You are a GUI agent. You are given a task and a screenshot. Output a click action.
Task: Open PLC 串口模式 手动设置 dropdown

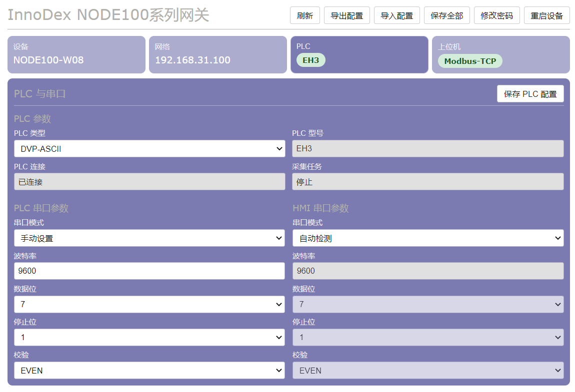pyautogui.click(x=149, y=238)
